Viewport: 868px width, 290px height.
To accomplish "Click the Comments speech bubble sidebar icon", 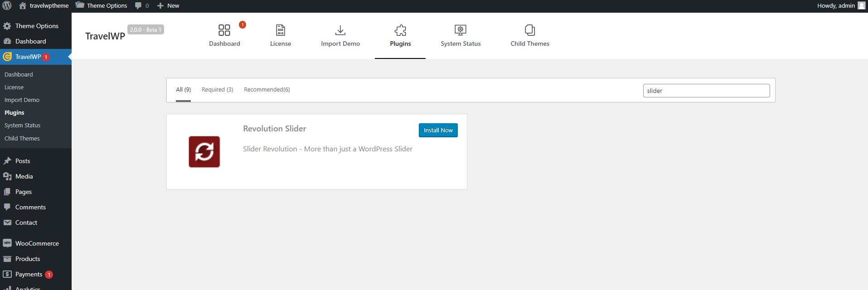I will (7, 207).
